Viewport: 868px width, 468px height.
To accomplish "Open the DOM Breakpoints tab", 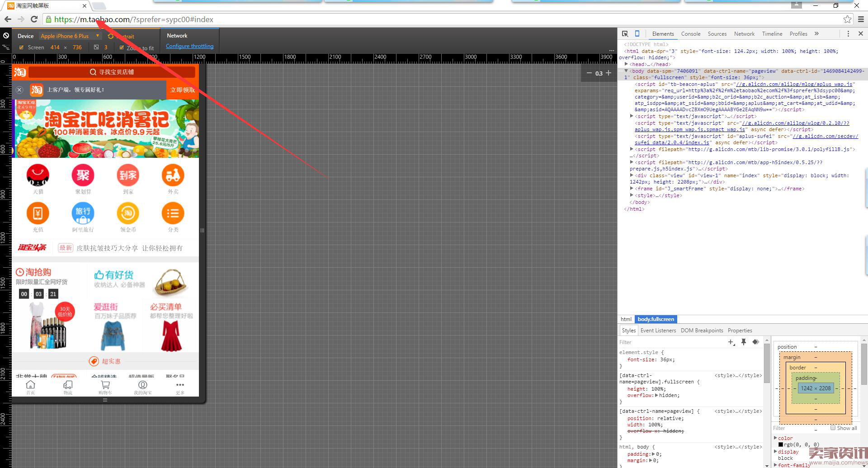I will tap(702, 331).
